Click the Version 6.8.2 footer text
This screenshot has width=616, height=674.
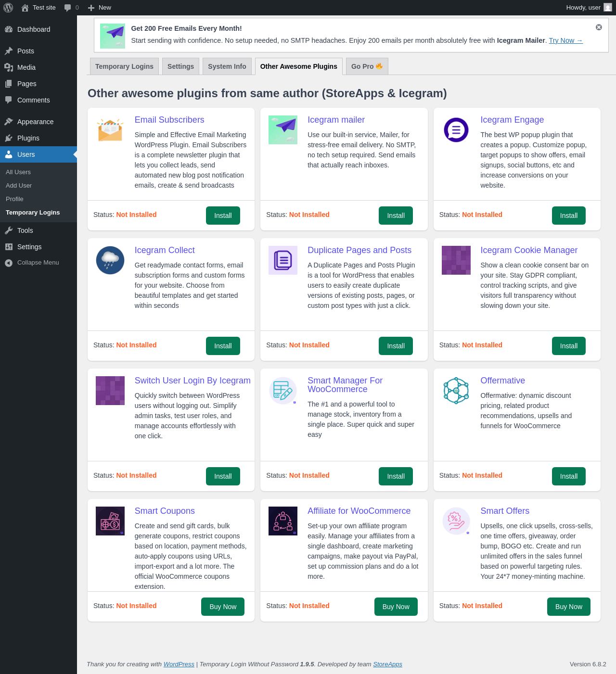tap(588, 664)
